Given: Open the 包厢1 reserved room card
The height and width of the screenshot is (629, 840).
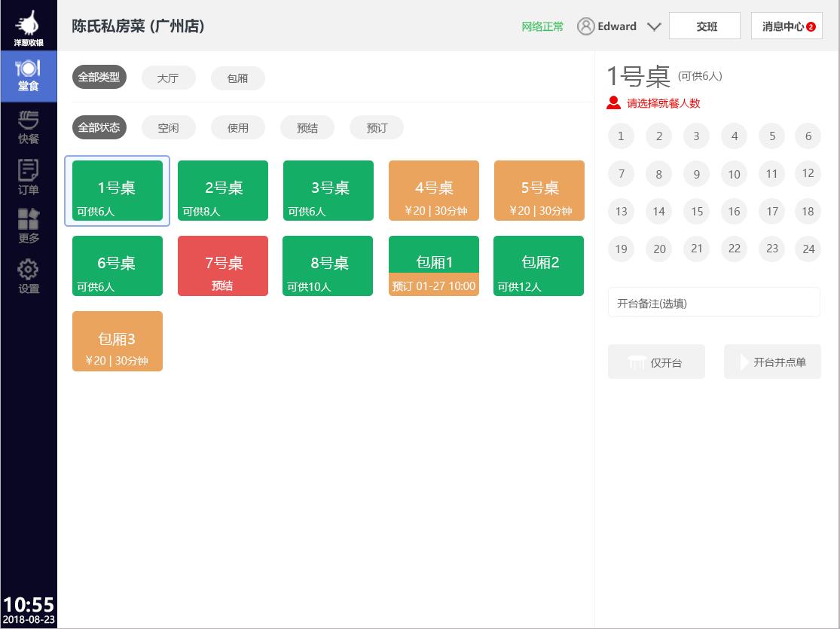Looking at the screenshot, I should [434, 266].
